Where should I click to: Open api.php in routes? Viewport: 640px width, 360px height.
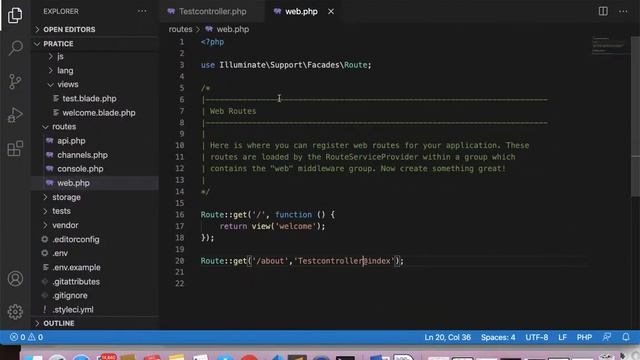[x=71, y=141]
